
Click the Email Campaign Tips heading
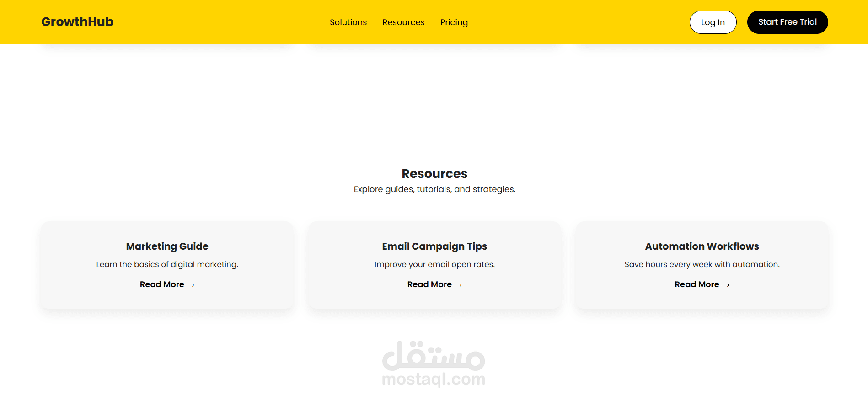coord(434,246)
